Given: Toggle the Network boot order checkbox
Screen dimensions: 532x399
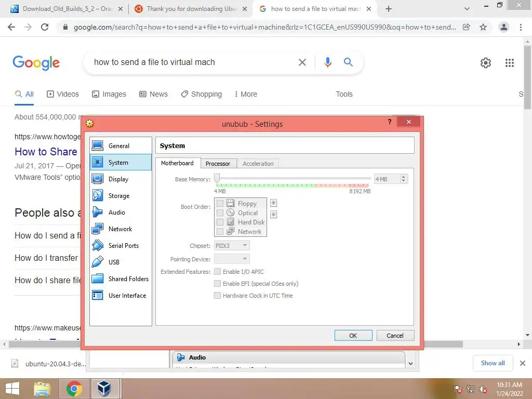Looking at the screenshot, I should (x=220, y=231).
